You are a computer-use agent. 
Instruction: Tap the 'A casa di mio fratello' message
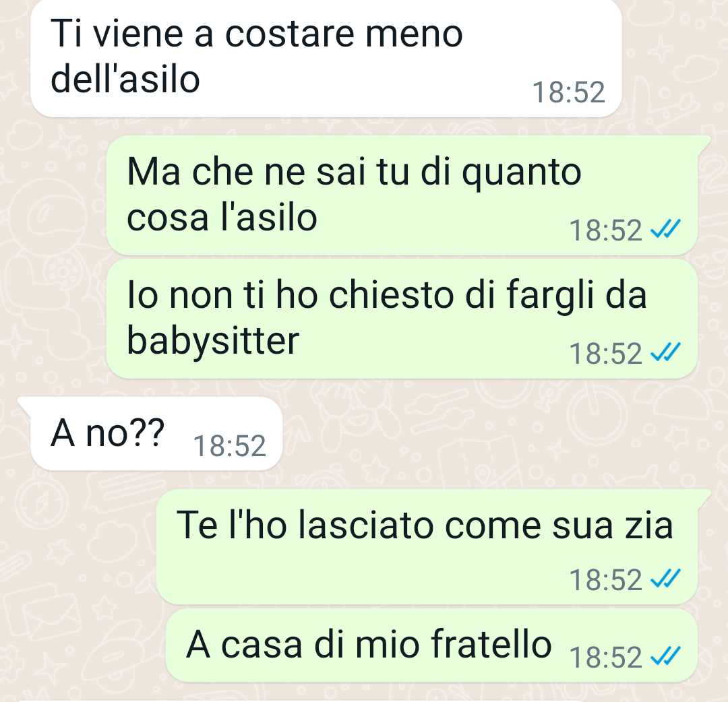[x=432, y=645]
